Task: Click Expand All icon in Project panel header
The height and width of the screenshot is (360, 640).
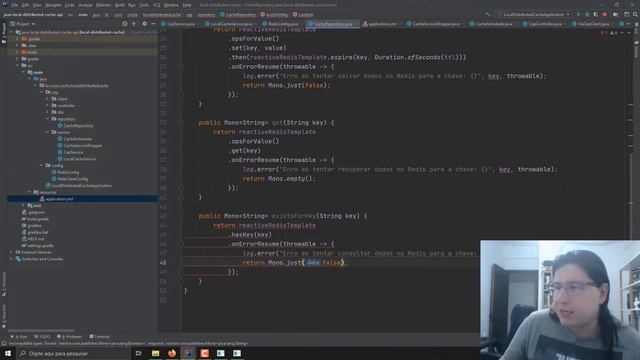Action: (134, 24)
